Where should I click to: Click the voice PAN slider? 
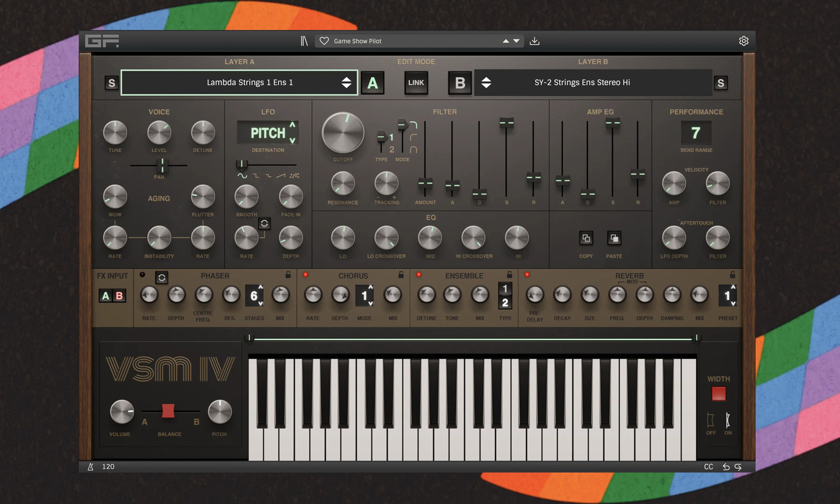coord(162,165)
